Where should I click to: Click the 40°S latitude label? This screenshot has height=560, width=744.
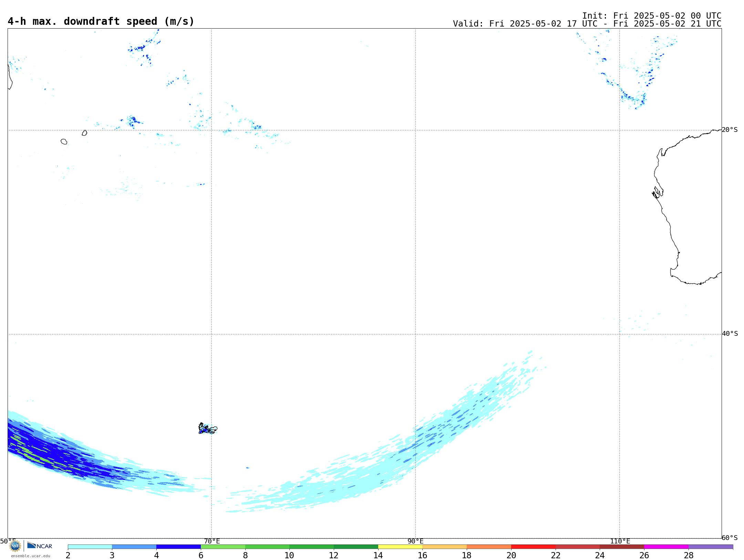pyautogui.click(x=730, y=334)
